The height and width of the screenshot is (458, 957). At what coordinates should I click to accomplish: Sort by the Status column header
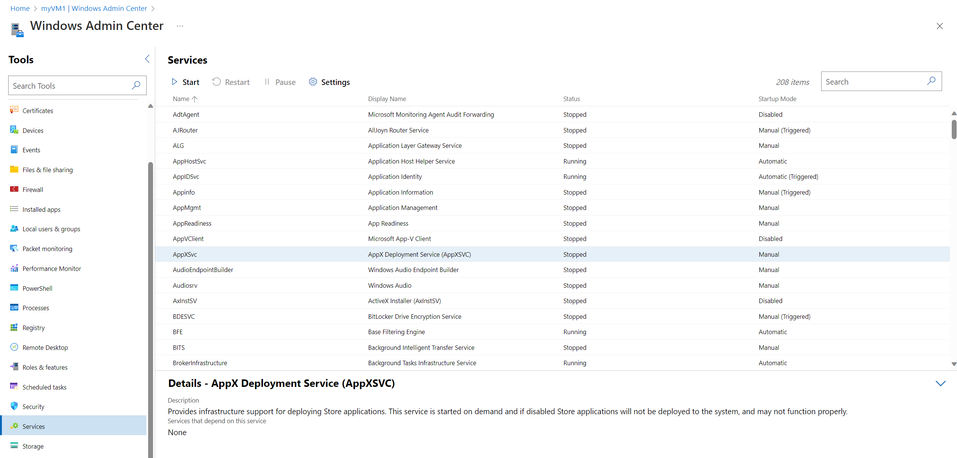point(571,98)
